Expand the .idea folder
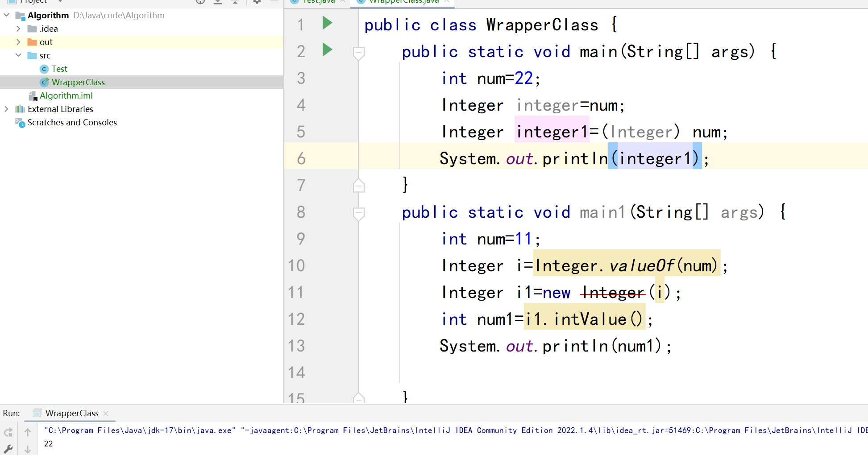 click(x=18, y=29)
